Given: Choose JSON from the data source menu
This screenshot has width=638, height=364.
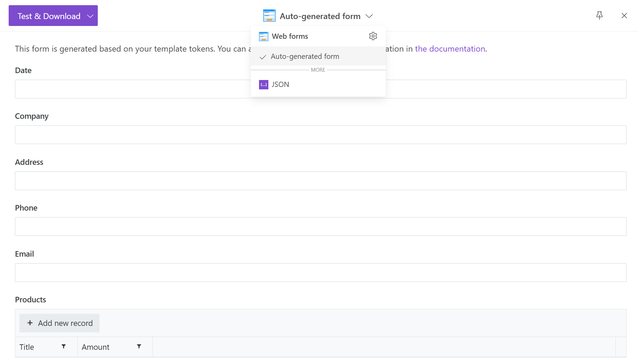Looking at the screenshot, I should click(x=318, y=85).
